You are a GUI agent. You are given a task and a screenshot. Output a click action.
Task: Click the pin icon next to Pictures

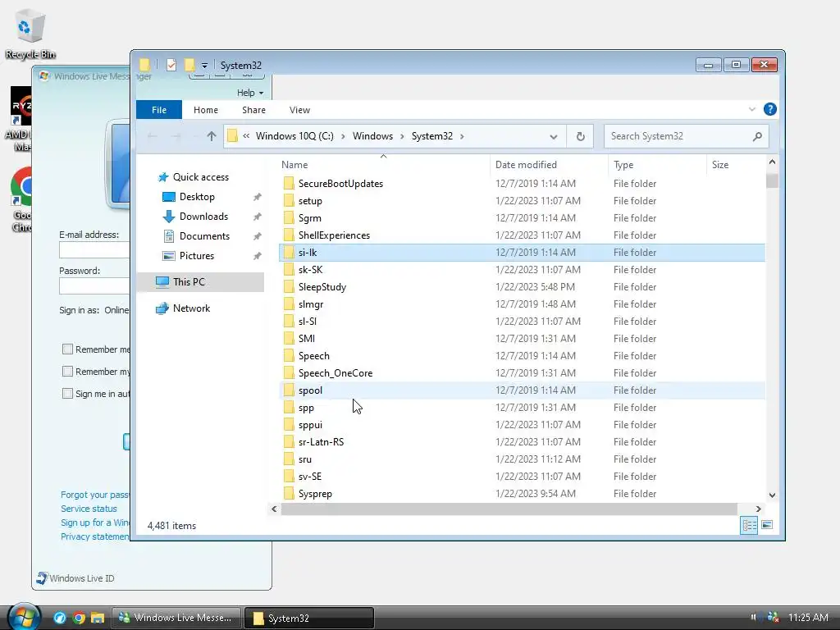(257, 256)
